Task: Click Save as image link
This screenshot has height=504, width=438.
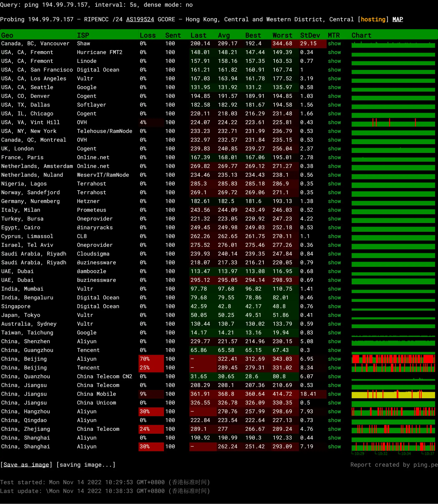Action: tap(26, 465)
